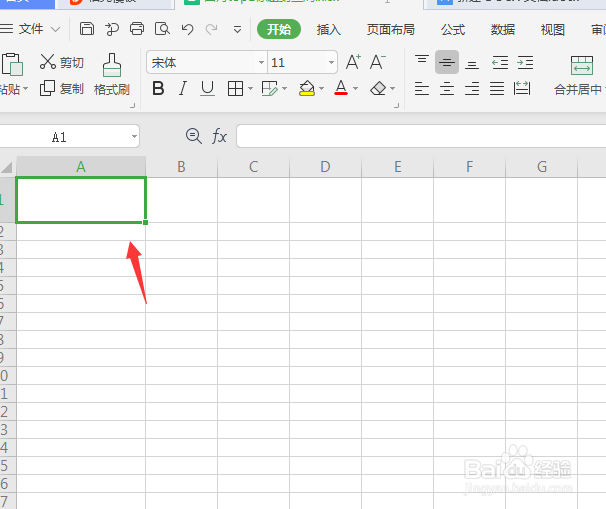The image size is (606, 509).
Task: Switch to the View (视图) tab
Action: [x=553, y=29]
